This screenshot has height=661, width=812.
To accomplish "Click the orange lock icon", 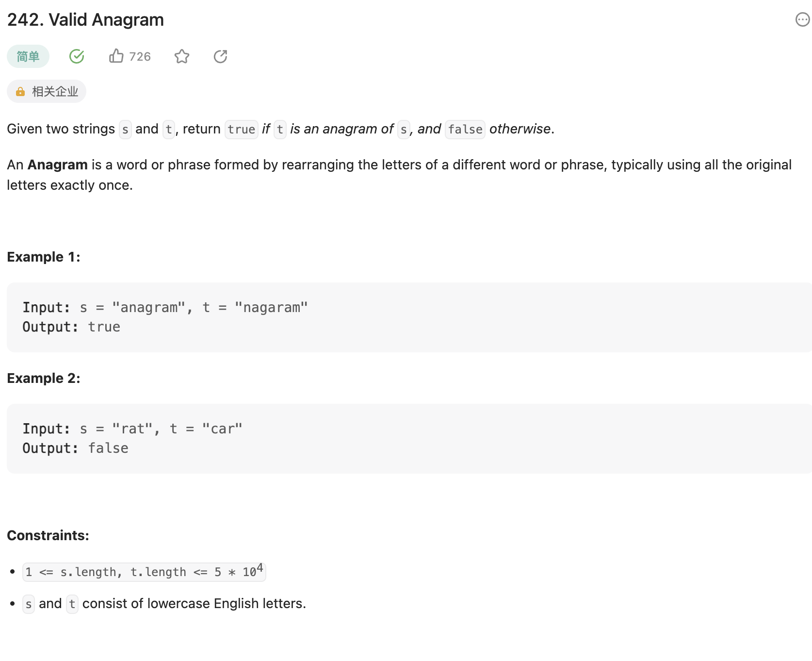I will point(20,92).
